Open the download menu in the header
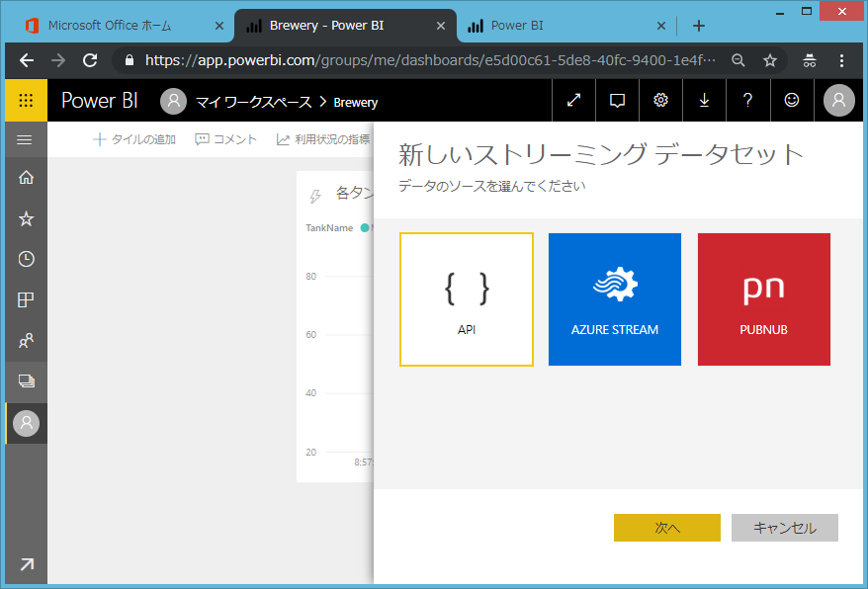This screenshot has height=589, width=868. pyautogui.click(x=704, y=100)
